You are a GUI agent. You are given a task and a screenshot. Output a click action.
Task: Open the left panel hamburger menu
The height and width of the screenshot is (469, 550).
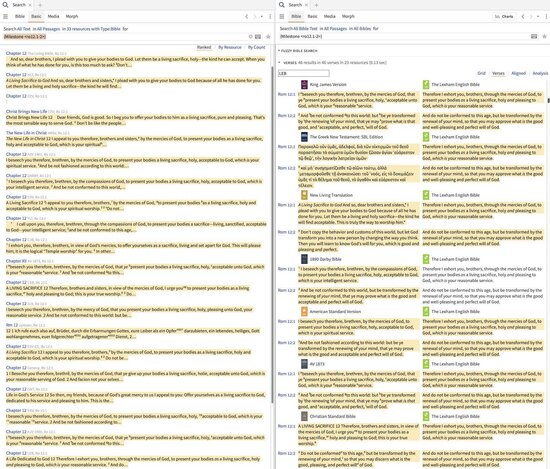tap(5, 16)
